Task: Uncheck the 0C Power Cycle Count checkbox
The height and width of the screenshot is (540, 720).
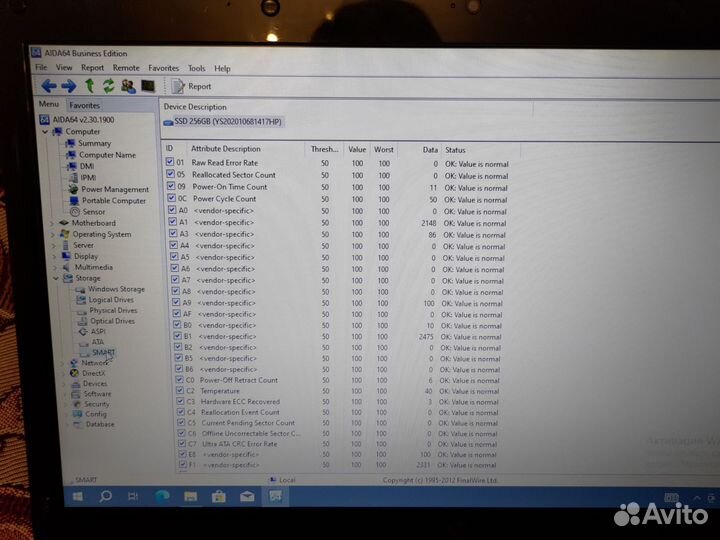Action: (x=171, y=197)
